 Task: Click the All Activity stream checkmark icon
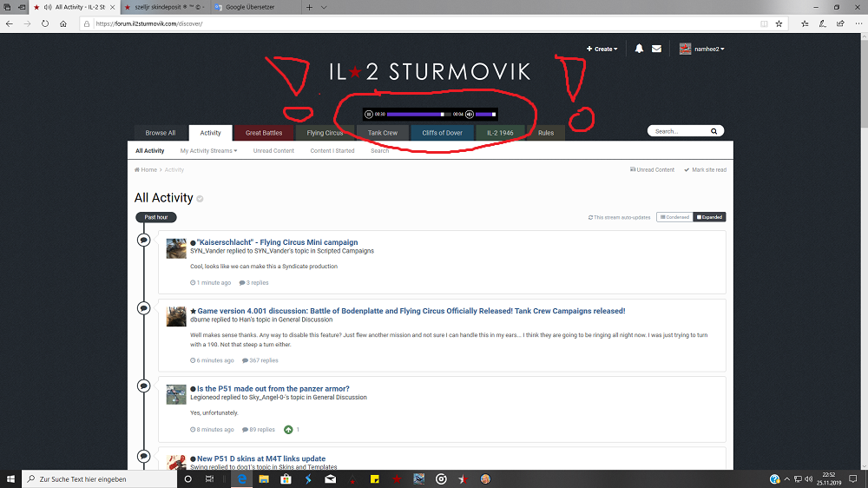point(200,199)
